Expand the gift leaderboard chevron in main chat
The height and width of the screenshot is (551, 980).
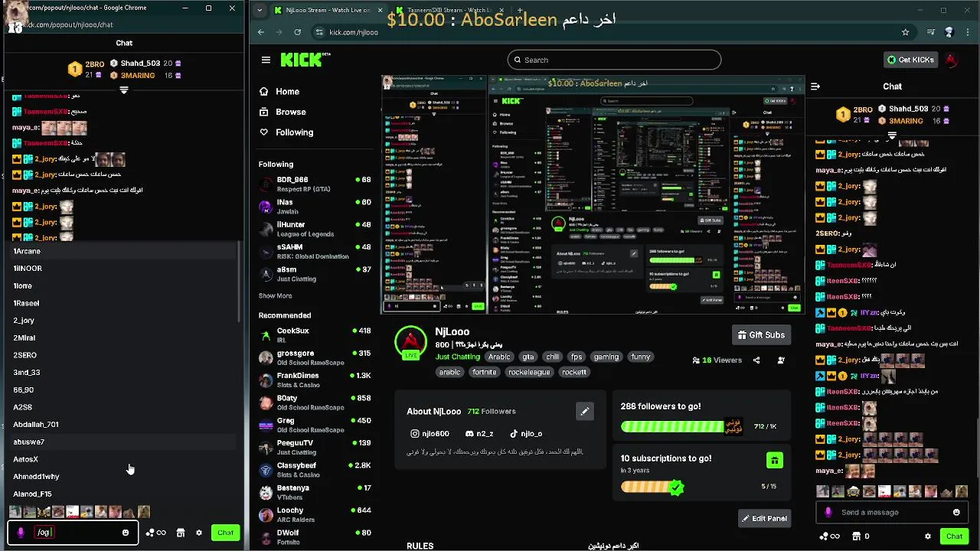892,135
